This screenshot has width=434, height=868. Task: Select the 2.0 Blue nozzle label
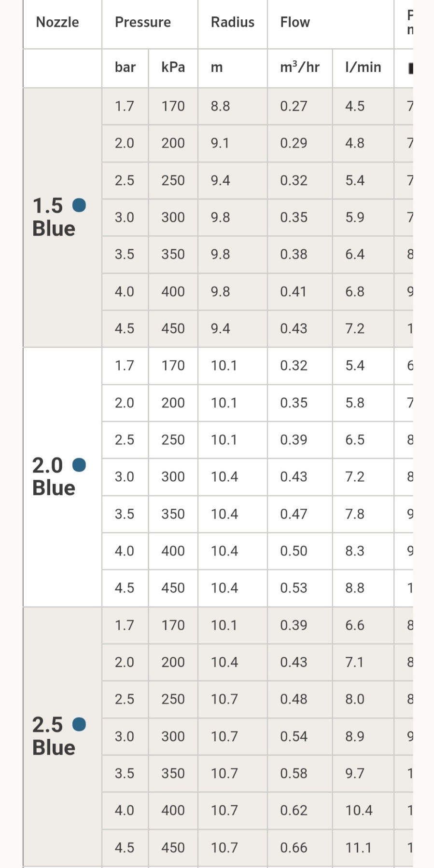(54, 477)
